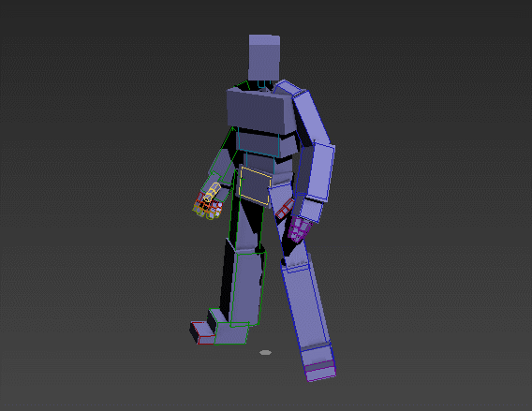Image resolution: width=532 pixels, height=411 pixels.
Task: Select the yellow wireframe finger cylinder
Action: (212, 192)
